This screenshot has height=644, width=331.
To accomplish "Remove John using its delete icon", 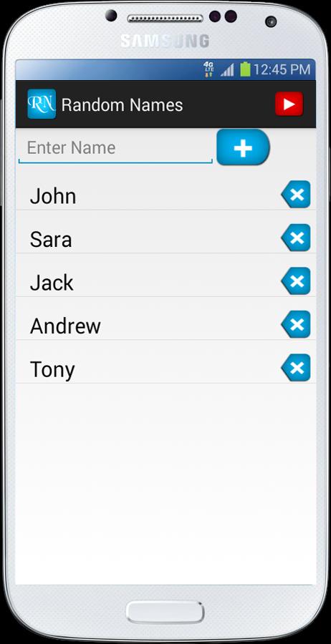I will tap(296, 194).
